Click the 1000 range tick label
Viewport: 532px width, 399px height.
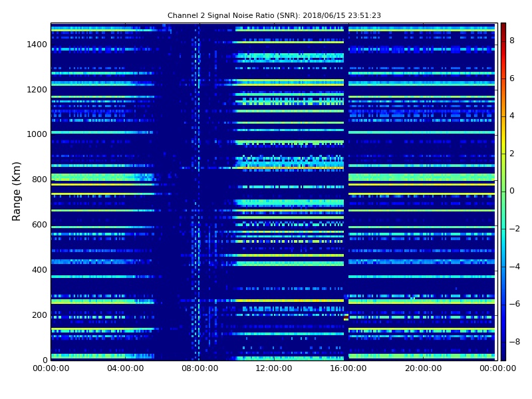(x=37, y=134)
